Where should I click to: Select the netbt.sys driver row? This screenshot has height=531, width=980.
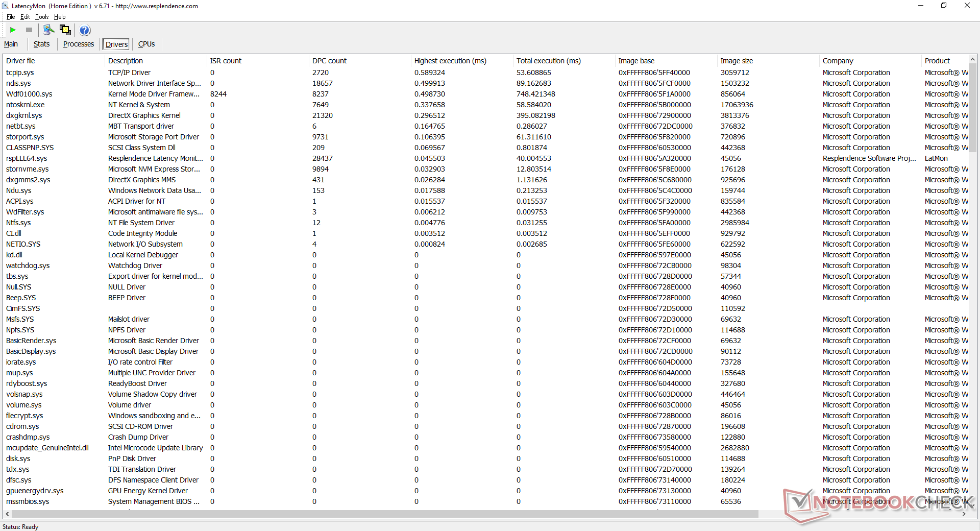(485, 126)
